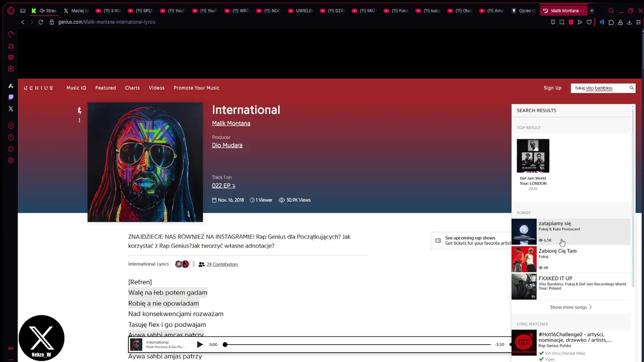Go back using the browser back arrow

pos(23,22)
